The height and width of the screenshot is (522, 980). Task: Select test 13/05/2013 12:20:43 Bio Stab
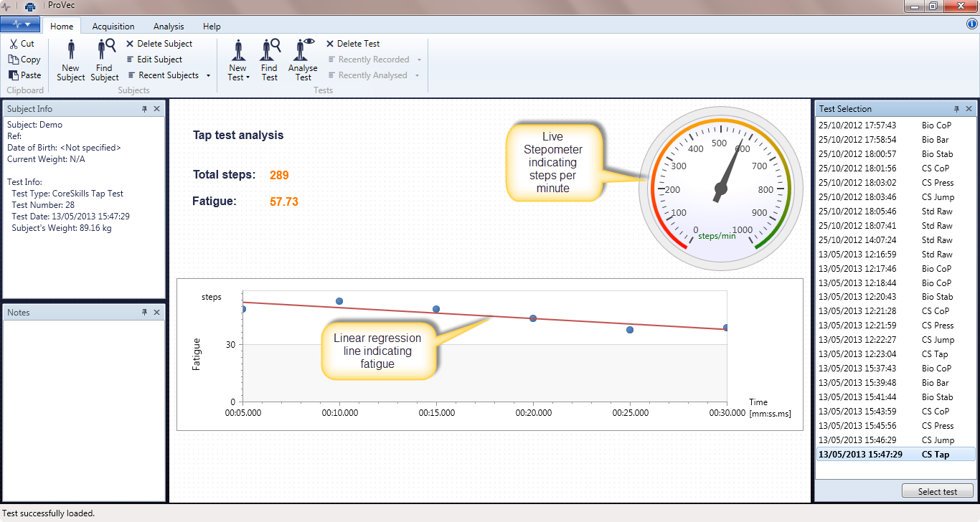(896, 297)
